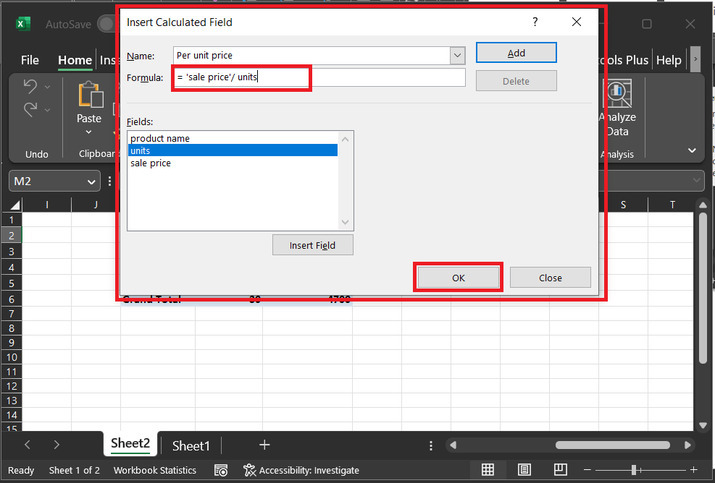The width and height of the screenshot is (715, 483).
Task: Select column S header
Action: pyautogui.click(x=623, y=205)
